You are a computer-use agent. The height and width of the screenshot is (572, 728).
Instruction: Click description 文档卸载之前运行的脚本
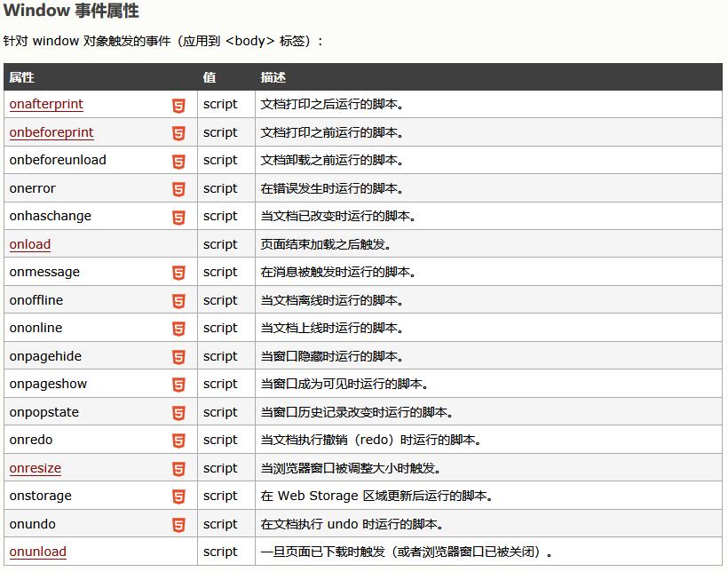pos(332,160)
